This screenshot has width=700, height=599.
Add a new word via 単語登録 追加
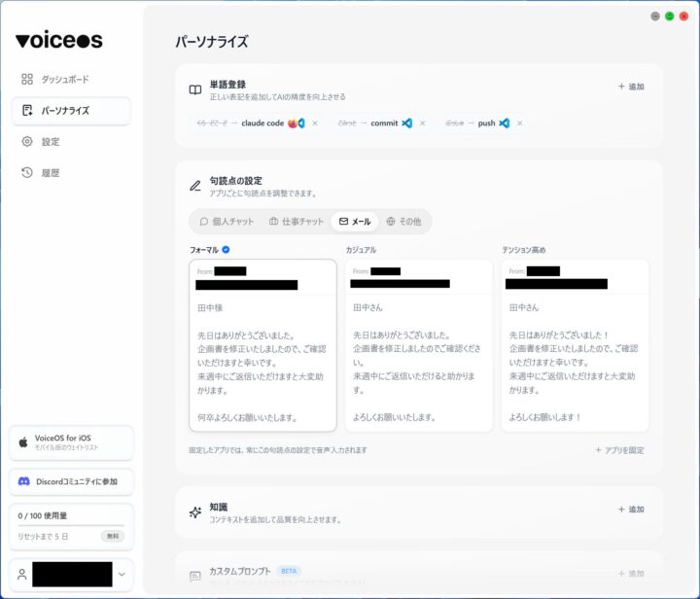(x=631, y=87)
